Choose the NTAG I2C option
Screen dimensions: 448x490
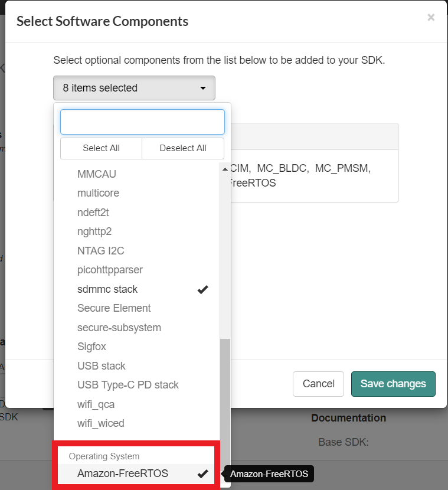101,251
